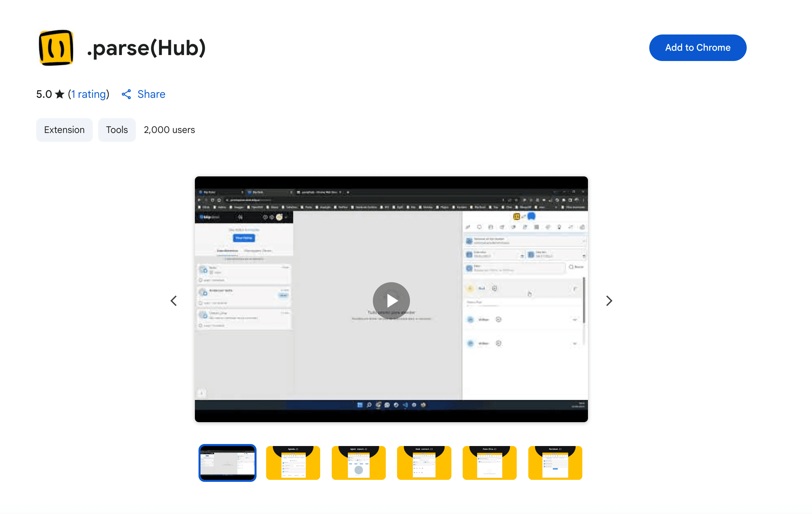Select the Tools category chip
Image resolution: width=812 pixels, height=514 pixels.
coord(117,130)
